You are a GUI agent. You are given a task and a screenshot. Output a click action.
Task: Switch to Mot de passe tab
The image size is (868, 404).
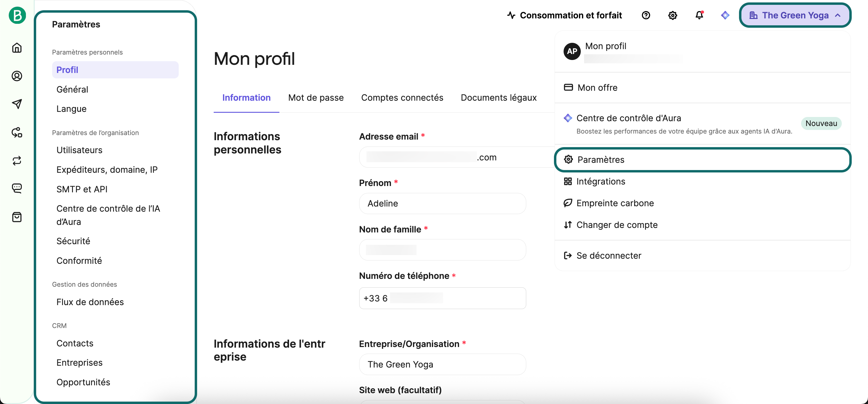click(316, 98)
